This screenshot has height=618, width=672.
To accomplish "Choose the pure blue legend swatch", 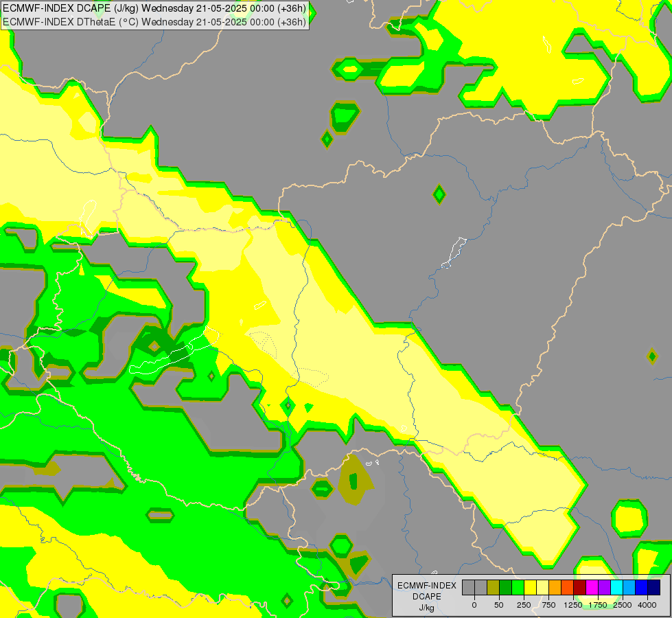I will [x=642, y=587].
